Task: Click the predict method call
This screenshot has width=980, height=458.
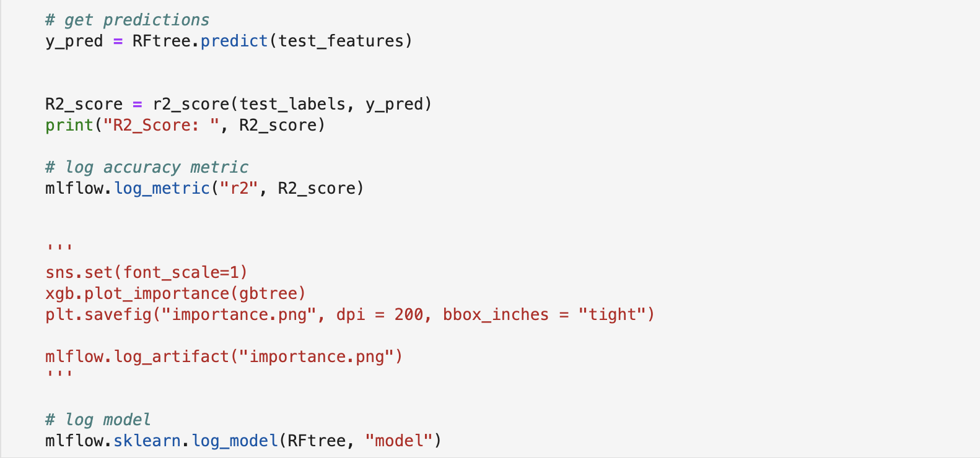Action: tap(234, 41)
